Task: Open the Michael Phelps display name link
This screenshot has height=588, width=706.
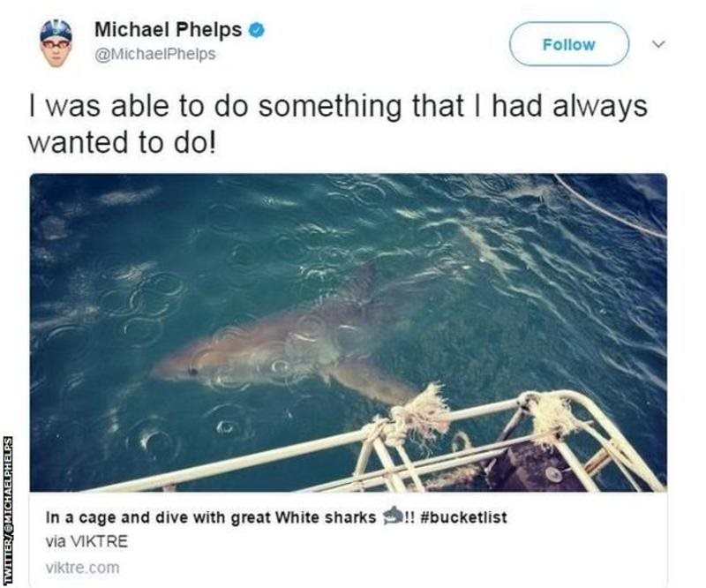Action: pos(167,30)
